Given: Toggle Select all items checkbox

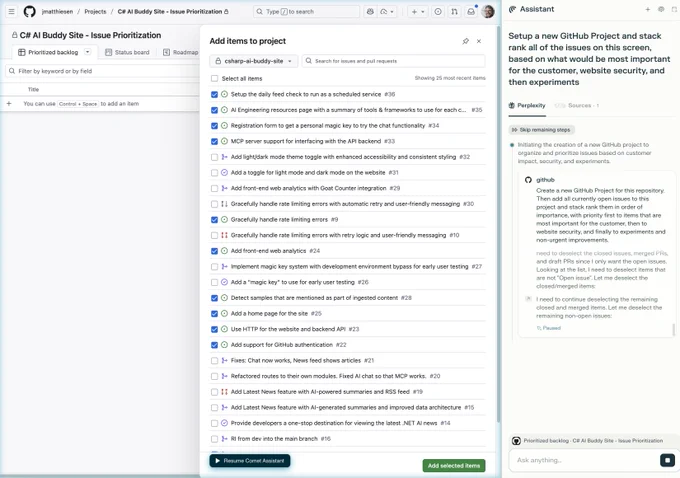Looking at the screenshot, I should [214, 79].
